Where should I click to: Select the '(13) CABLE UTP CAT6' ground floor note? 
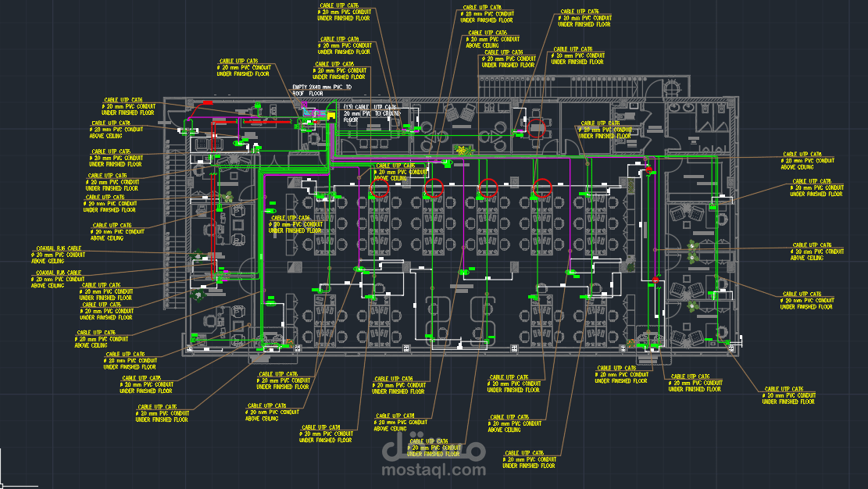pyautogui.click(x=371, y=113)
